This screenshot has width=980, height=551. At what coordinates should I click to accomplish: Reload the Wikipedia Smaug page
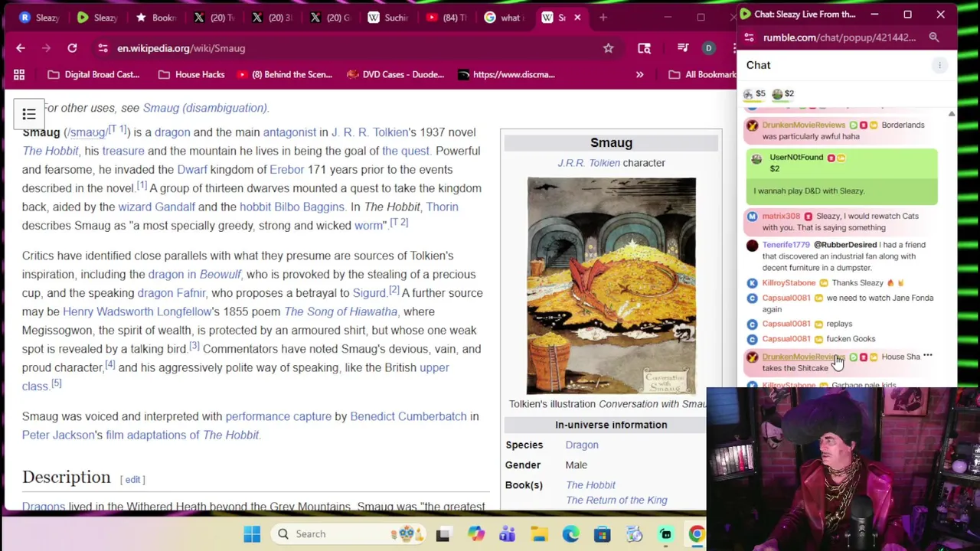pyautogui.click(x=72, y=48)
